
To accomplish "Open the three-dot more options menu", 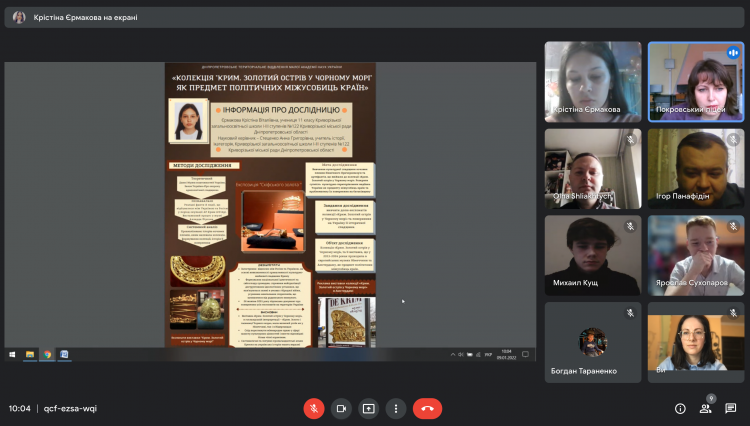I will click(396, 408).
